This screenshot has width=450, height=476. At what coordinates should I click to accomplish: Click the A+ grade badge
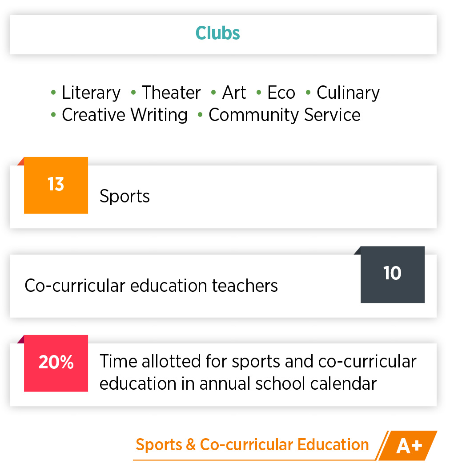point(408,446)
